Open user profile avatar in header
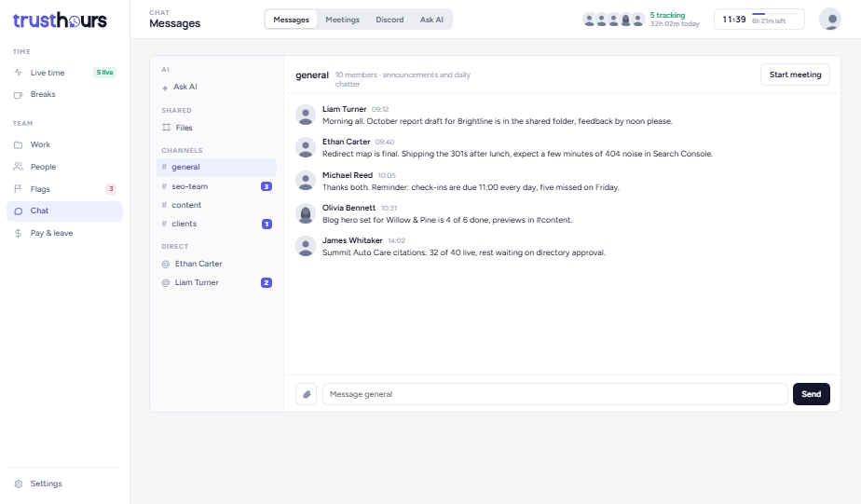The height and width of the screenshot is (504, 861). pyautogui.click(x=830, y=20)
